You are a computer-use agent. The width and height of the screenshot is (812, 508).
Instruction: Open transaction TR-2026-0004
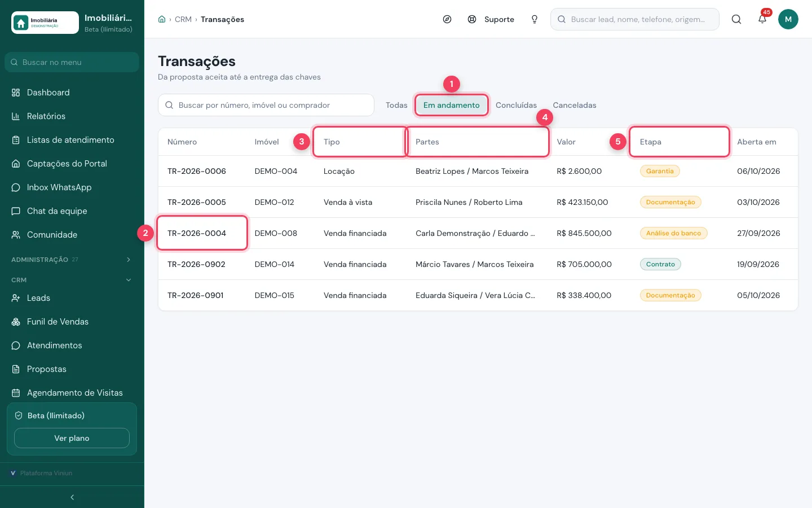[x=197, y=233]
